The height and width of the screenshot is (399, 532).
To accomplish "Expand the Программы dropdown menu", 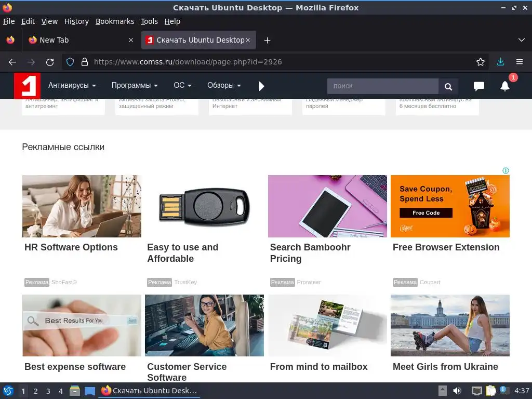I will [135, 86].
